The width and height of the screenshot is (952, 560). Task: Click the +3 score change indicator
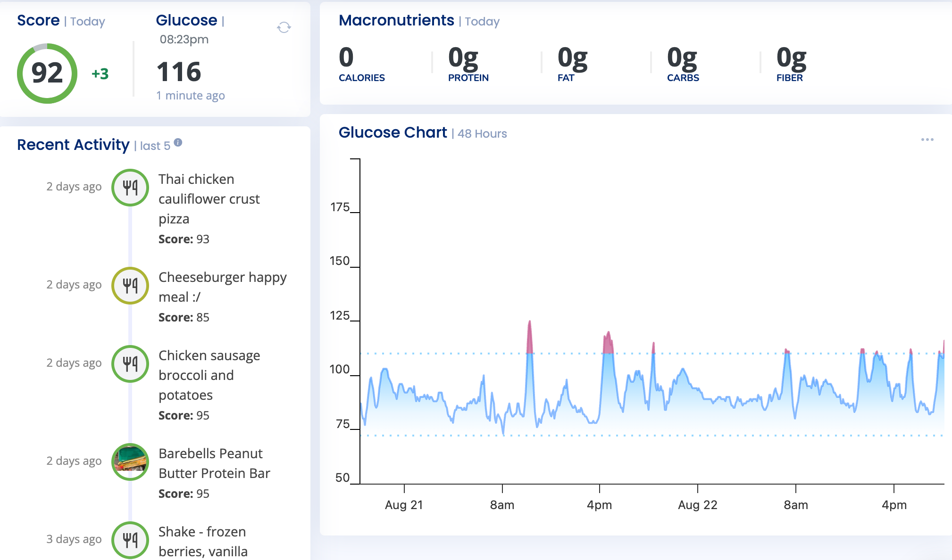[100, 74]
